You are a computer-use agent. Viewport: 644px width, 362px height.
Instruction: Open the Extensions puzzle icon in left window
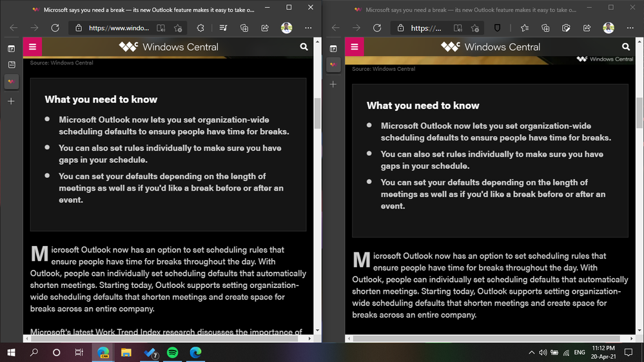200,28
